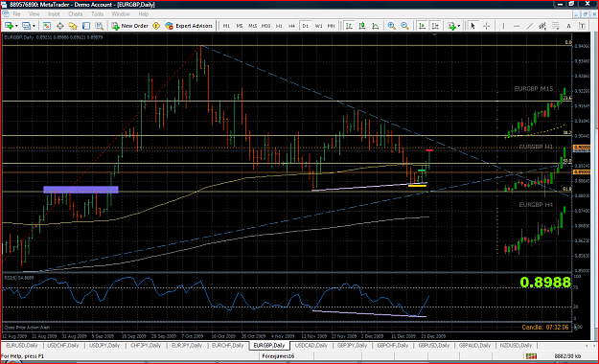Click the Forexjames16 profile in status bar
The height and width of the screenshot is (364, 599).
(x=278, y=356)
